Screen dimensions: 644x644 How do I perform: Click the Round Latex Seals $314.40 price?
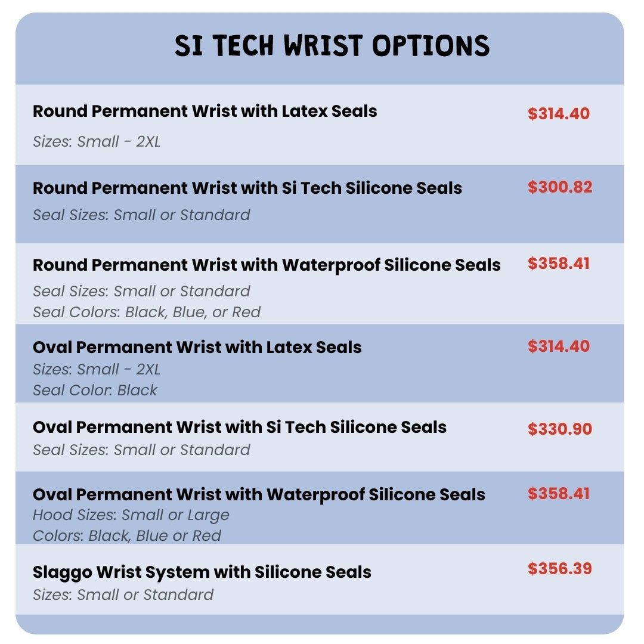click(558, 114)
